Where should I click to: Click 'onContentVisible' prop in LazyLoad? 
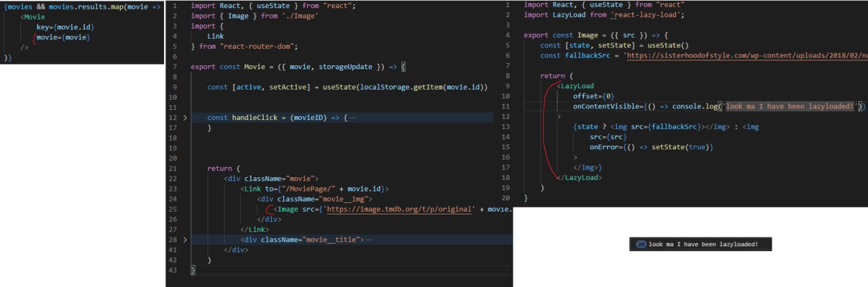click(x=608, y=106)
